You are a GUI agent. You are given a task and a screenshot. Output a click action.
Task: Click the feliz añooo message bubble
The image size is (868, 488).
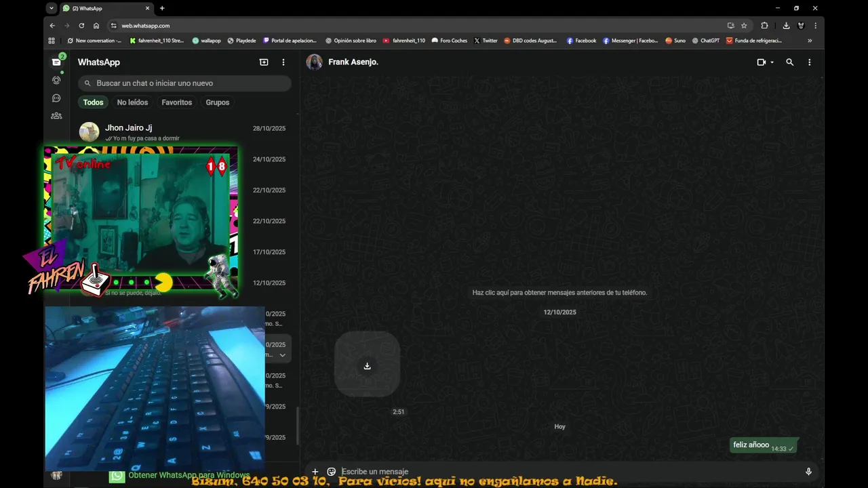tap(764, 445)
